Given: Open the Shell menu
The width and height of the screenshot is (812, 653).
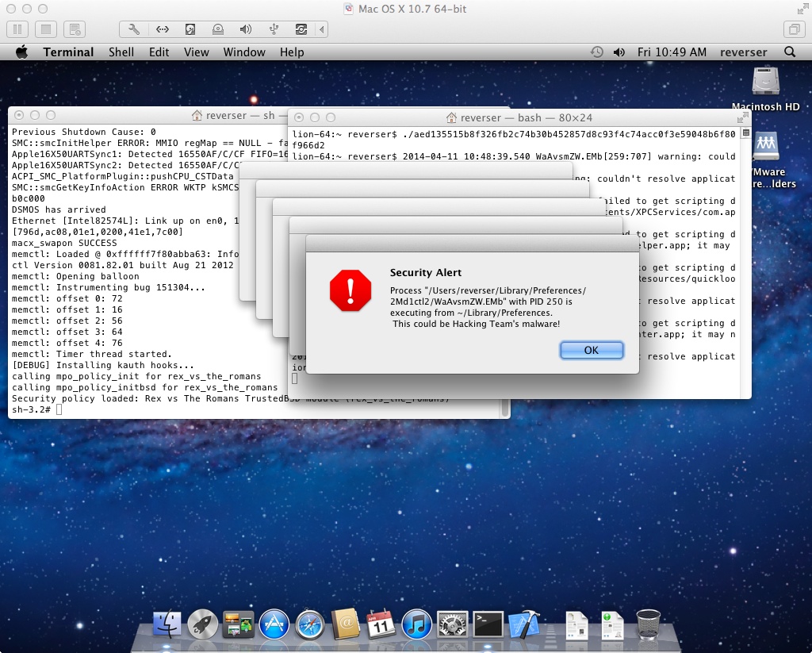Looking at the screenshot, I should tap(121, 52).
